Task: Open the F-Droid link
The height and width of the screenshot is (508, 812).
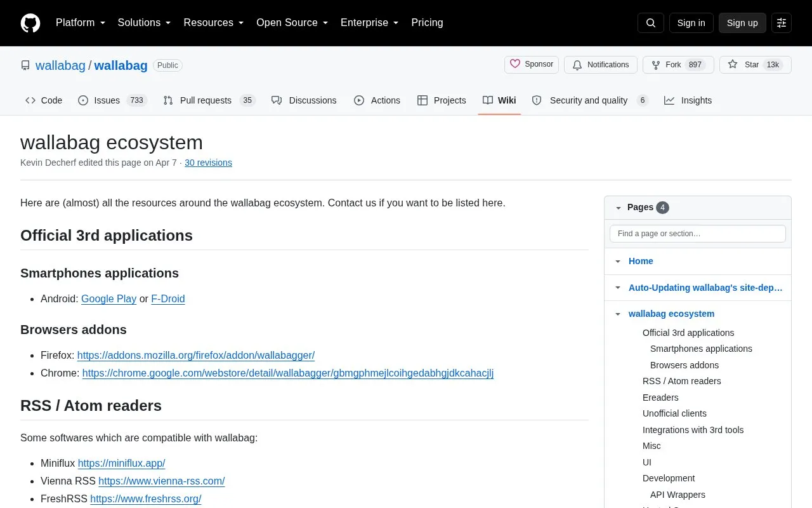Action: coord(168,298)
